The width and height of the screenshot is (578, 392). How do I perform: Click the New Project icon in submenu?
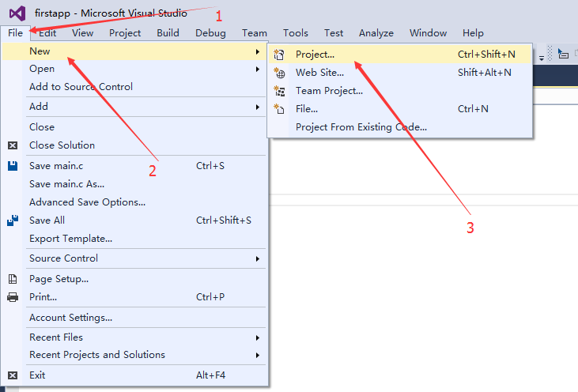(278, 55)
